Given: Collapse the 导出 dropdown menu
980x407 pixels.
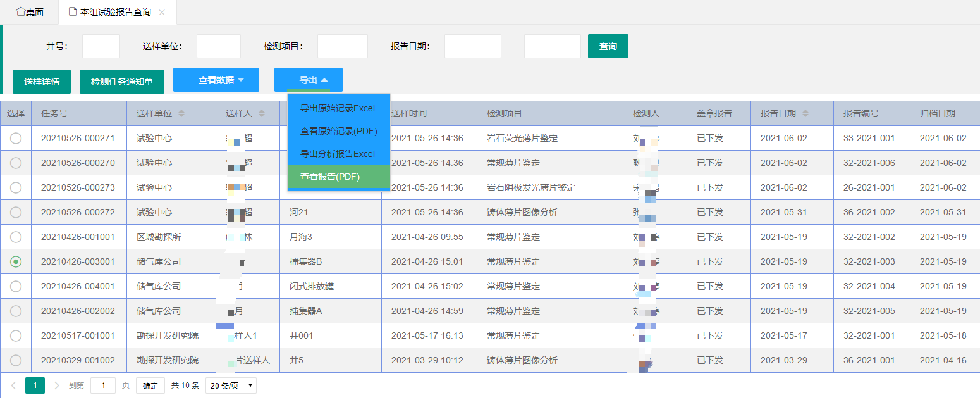Looking at the screenshot, I should (308, 80).
